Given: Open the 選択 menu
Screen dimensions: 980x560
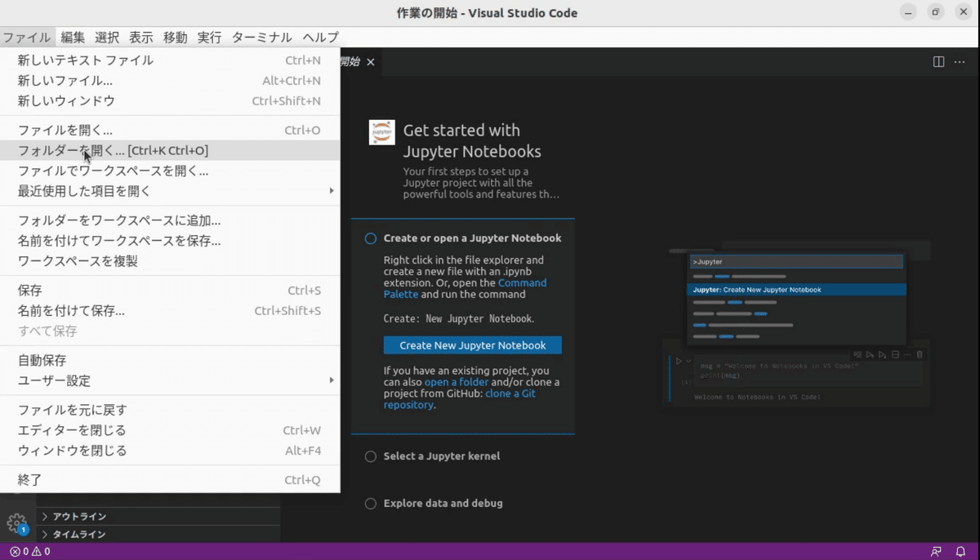Looking at the screenshot, I should click(x=107, y=38).
